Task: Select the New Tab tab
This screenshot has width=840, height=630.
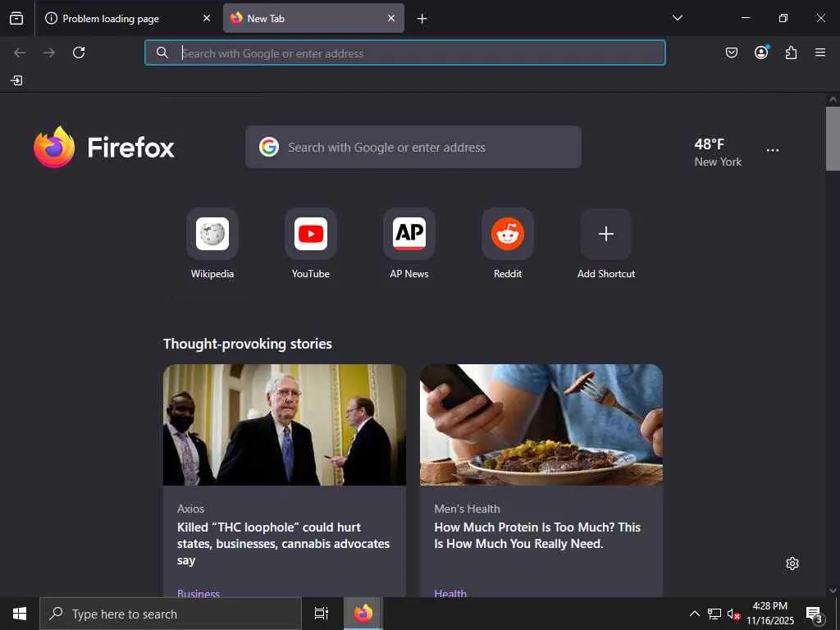Action: coord(313,18)
